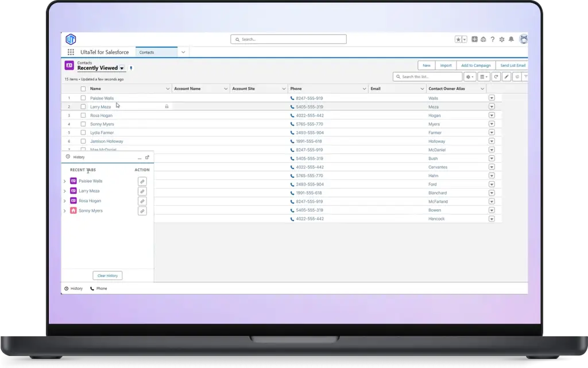
Task: Pin the Recently Viewed list view
Action: click(x=131, y=68)
